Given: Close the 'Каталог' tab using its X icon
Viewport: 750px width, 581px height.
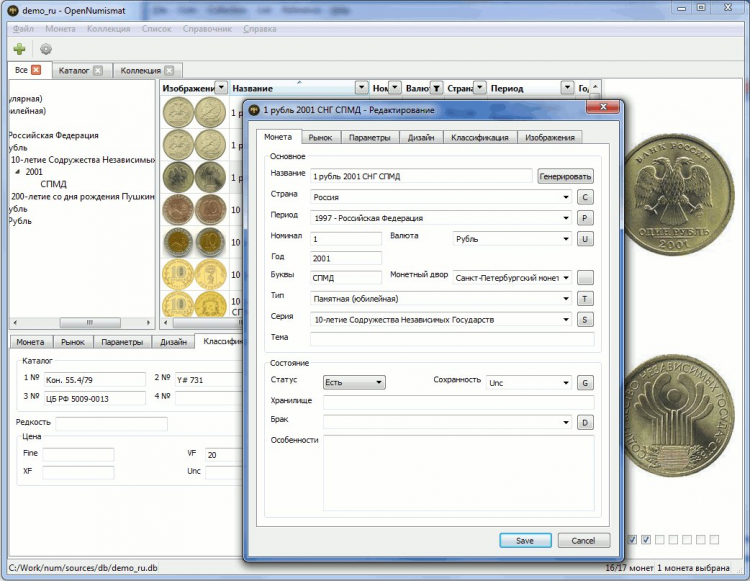Looking at the screenshot, I should (x=99, y=71).
